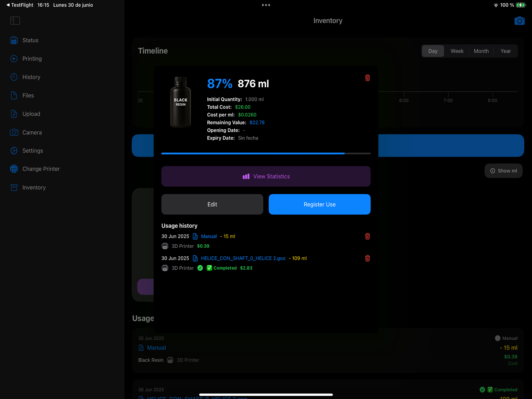The width and height of the screenshot is (532, 399).
Task: Click the Cost per ml $0.0260 value
Action: pyautogui.click(x=247, y=115)
